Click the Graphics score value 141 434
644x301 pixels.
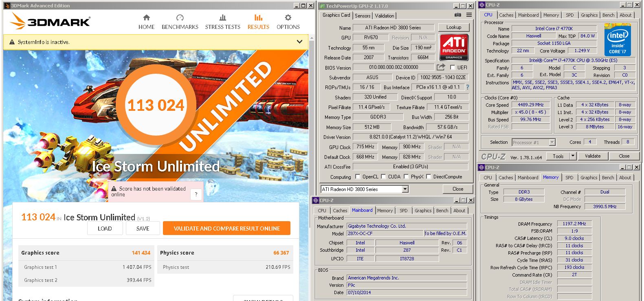click(x=141, y=253)
